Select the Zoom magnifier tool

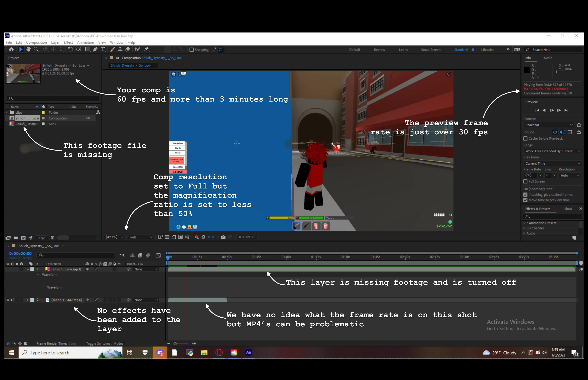(x=36, y=49)
